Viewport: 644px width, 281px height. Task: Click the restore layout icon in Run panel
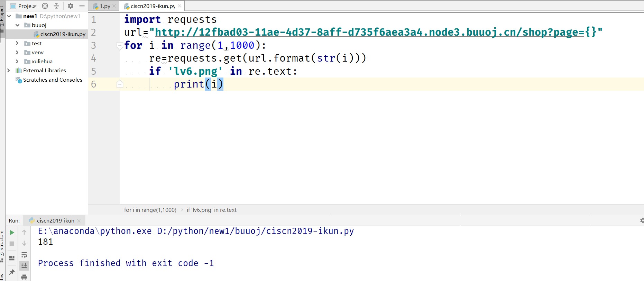click(12, 258)
